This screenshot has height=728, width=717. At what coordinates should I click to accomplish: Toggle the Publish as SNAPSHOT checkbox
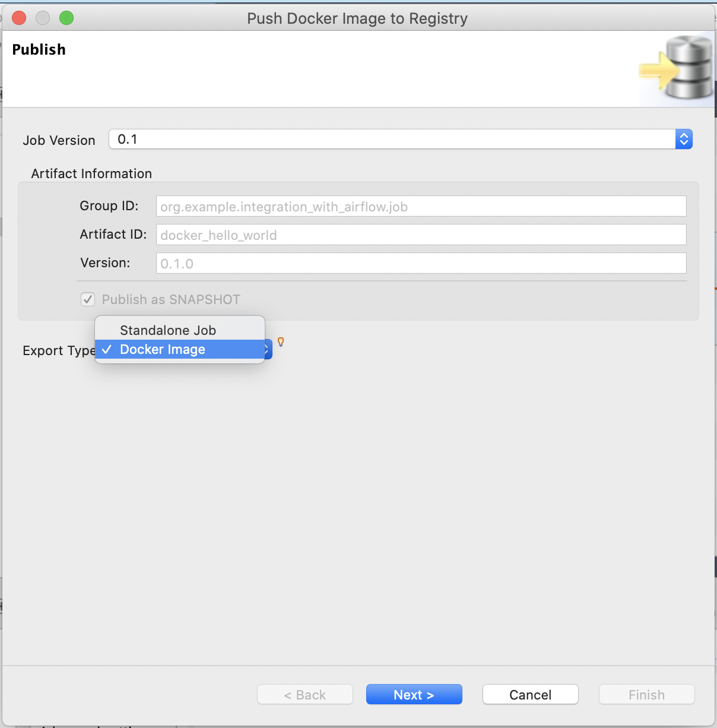click(87, 299)
